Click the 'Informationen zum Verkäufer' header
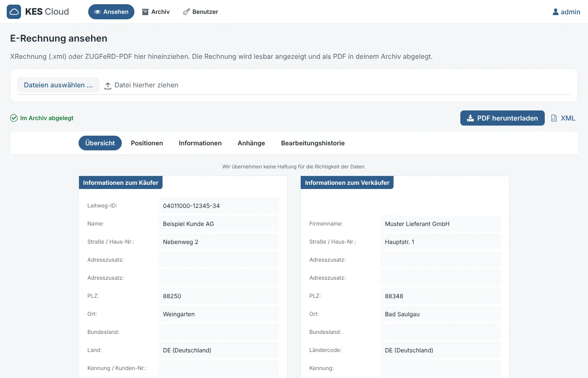The height and width of the screenshot is (378, 588). tap(347, 183)
